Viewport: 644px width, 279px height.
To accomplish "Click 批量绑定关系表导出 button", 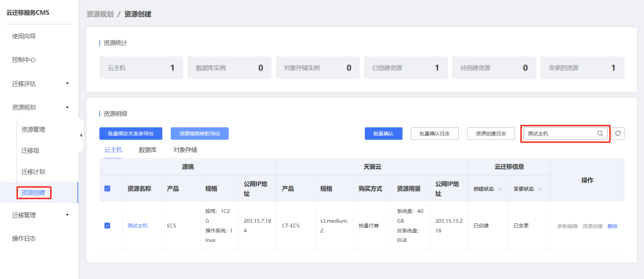I will (x=131, y=134).
